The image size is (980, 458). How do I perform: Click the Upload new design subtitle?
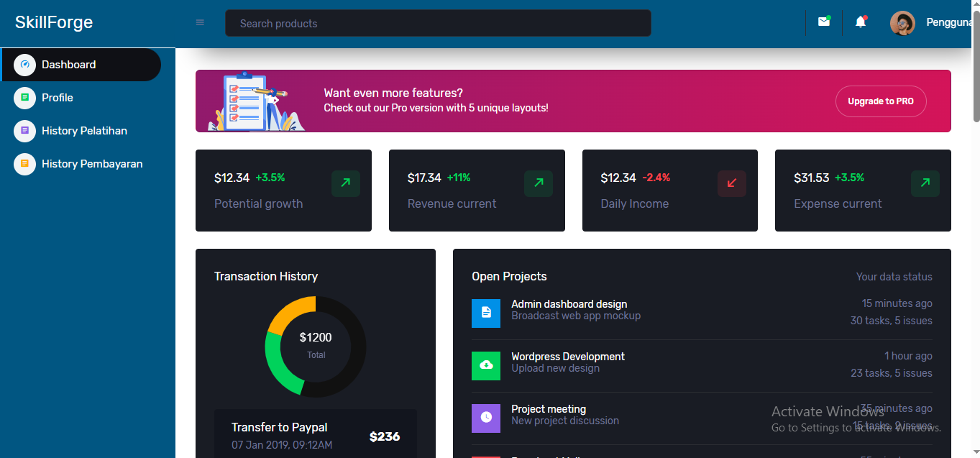tap(555, 368)
